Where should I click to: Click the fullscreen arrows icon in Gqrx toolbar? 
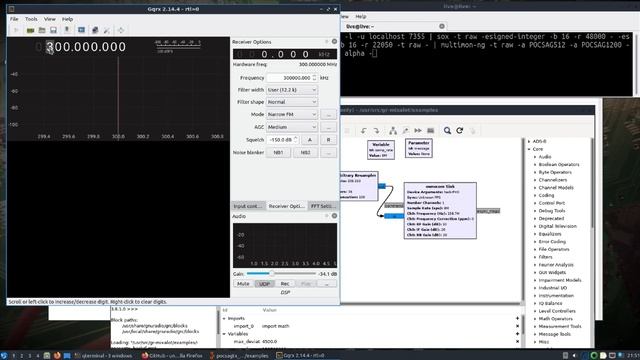[x=121, y=30]
